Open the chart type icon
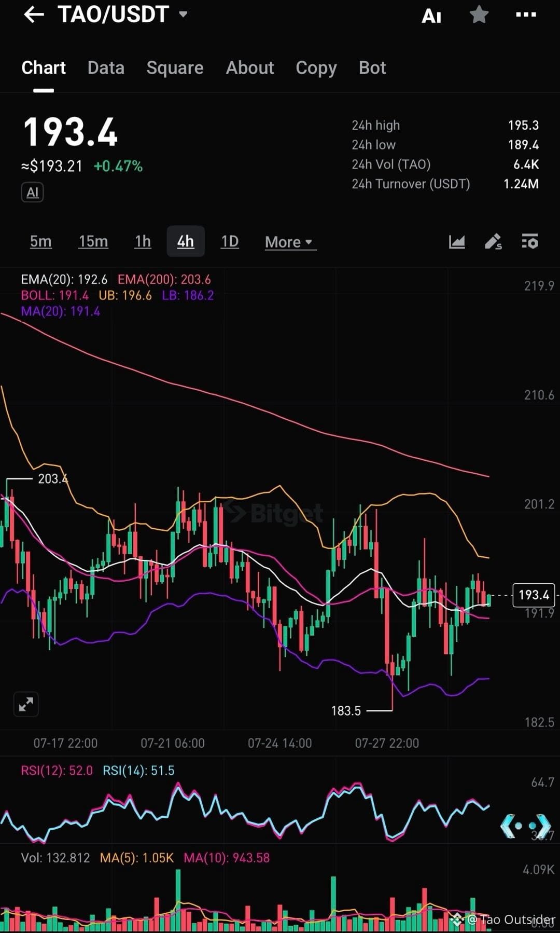Viewport: 560px width, 933px height. [457, 242]
